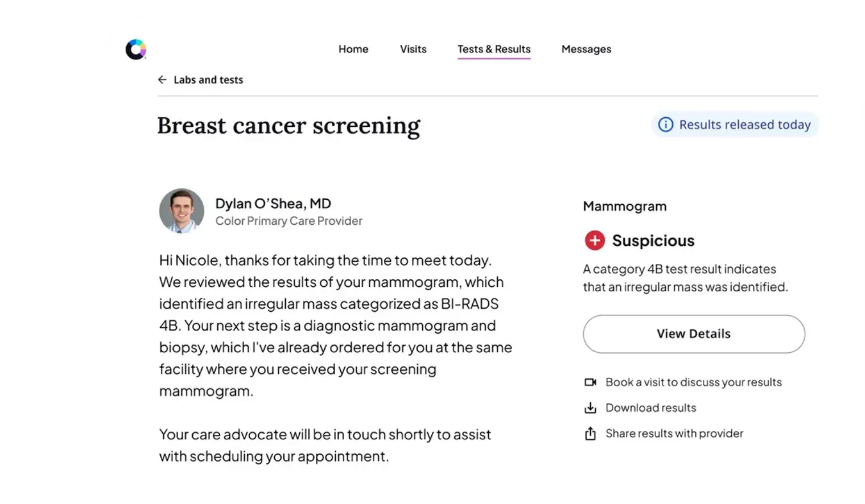
Task: Click the back arrow icon
Action: [162, 80]
